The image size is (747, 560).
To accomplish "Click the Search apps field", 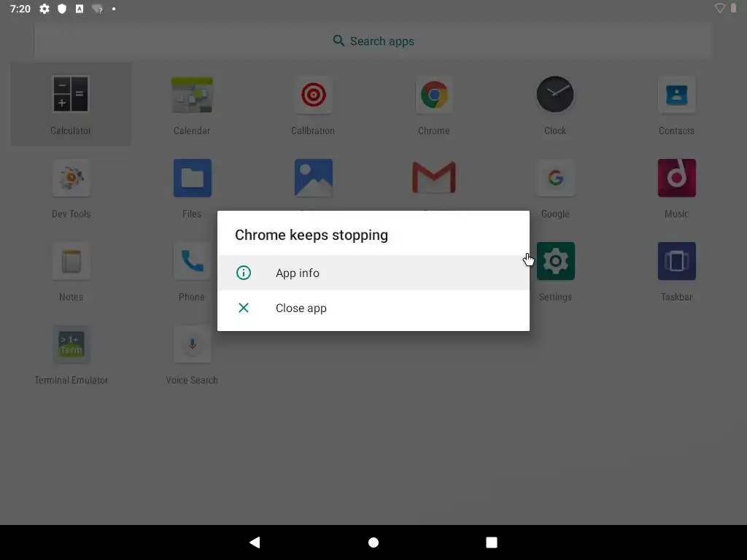I will [373, 41].
